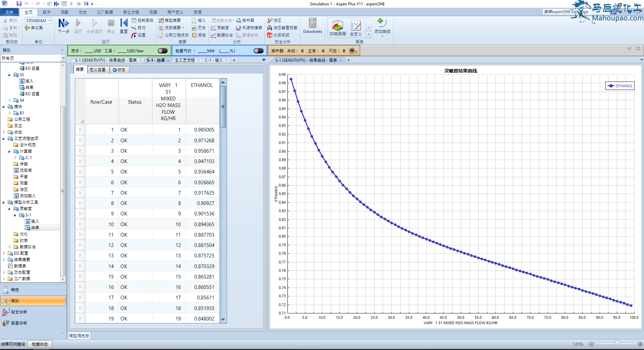Open the History (历史) file
The height and width of the screenshot is (350, 644).
199,28
